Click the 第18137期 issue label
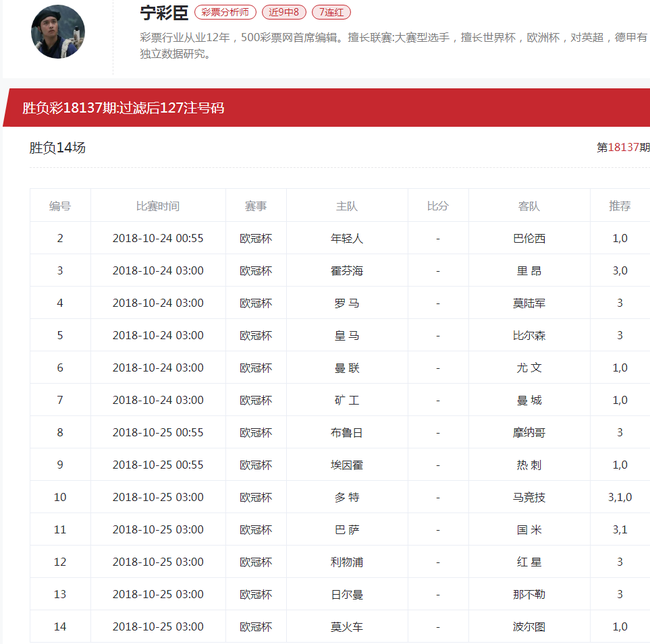Image resolution: width=650 pixels, height=644 pixels. point(623,148)
